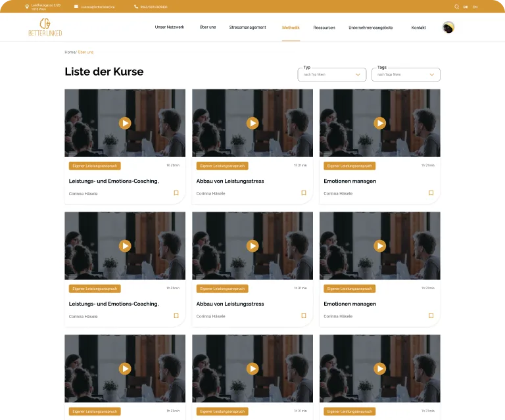This screenshot has width=505, height=420.
Task: Click the duration text on top-row Abbau von Leistungsstress card
Action: click(300, 166)
